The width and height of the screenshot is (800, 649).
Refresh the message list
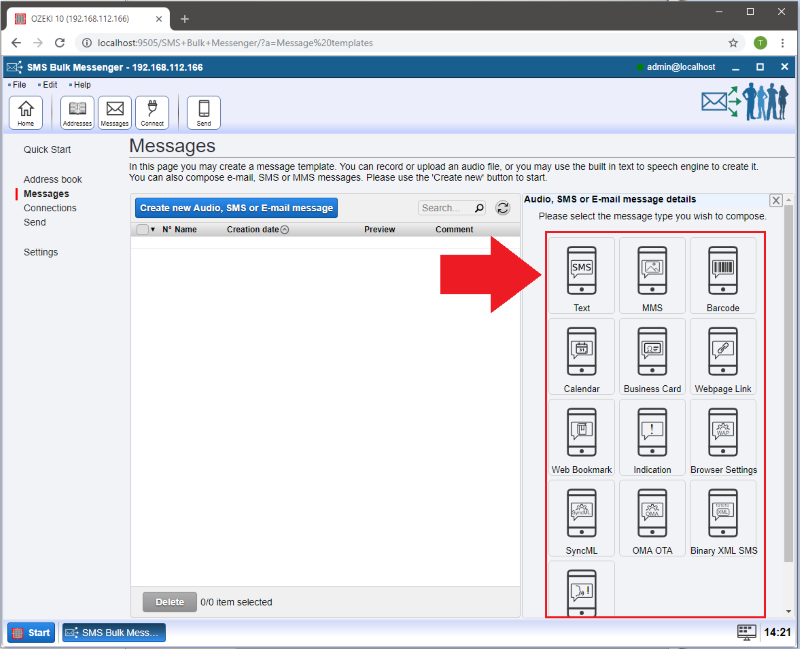(503, 208)
